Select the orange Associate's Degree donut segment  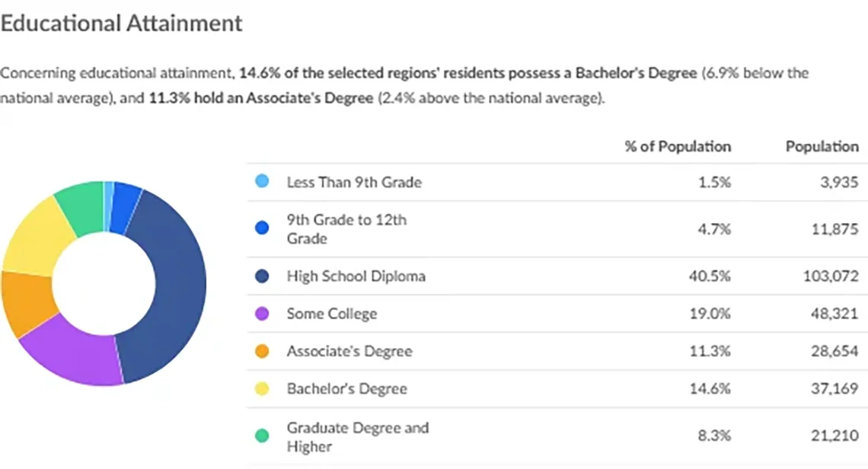[27, 304]
